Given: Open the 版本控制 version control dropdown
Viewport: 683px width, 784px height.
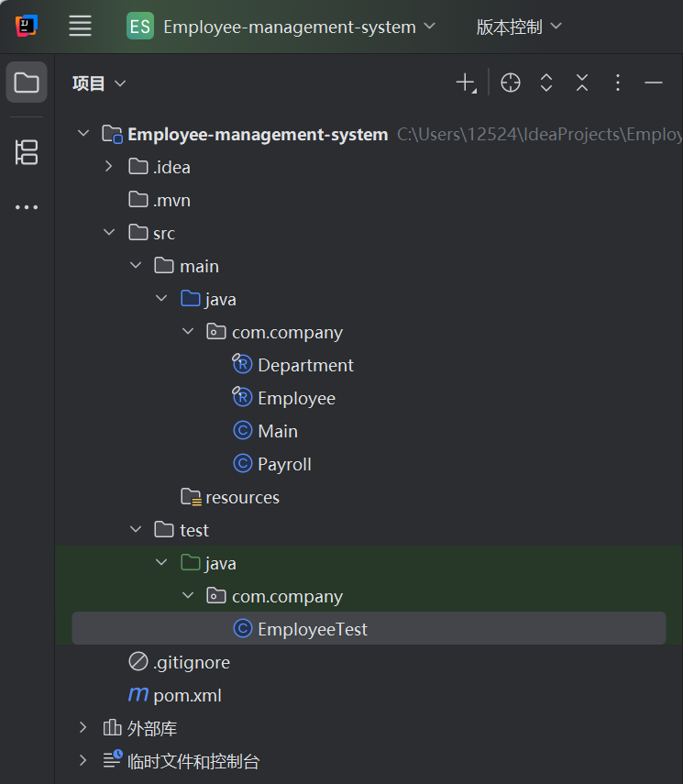Looking at the screenshot, I should (x=519, y=27).
